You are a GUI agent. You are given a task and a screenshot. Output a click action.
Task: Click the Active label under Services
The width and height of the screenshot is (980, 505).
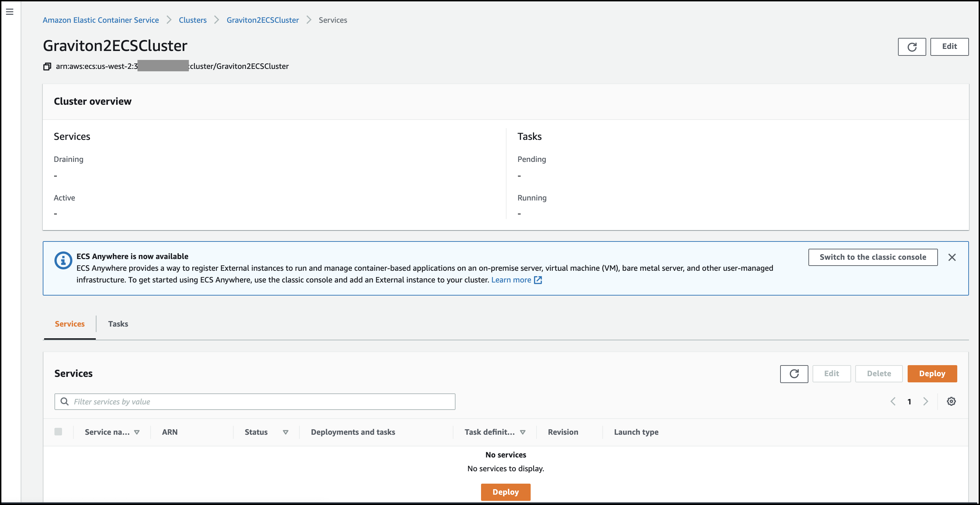click(x=64, y=198)
